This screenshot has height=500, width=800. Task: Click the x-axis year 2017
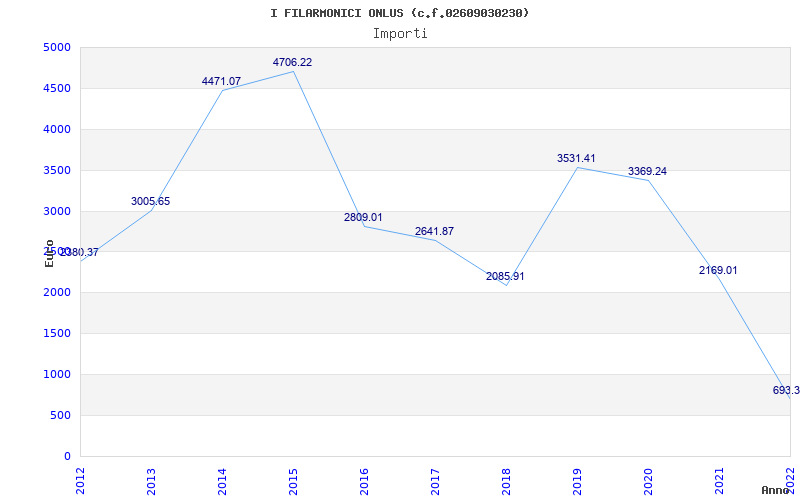435,482
